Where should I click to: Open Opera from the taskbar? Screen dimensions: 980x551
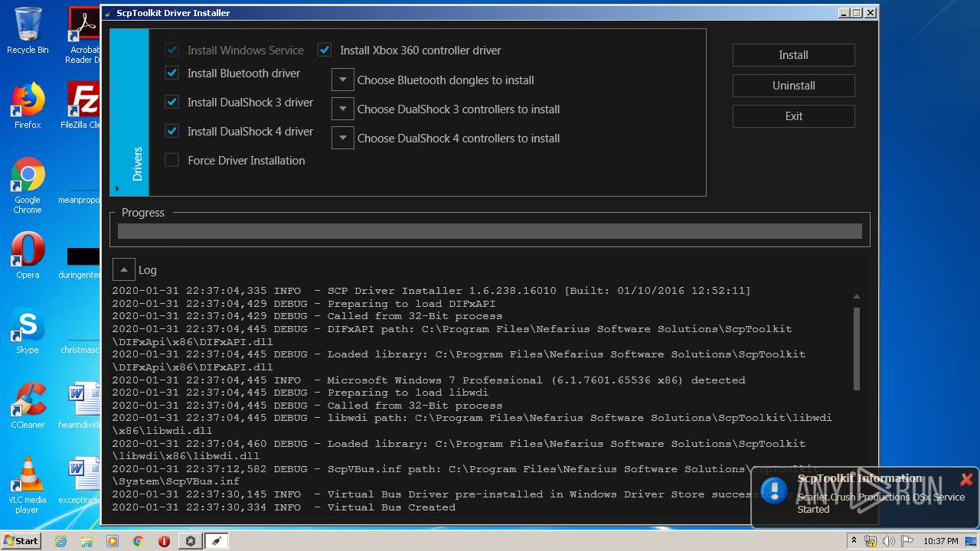[164, 541]
